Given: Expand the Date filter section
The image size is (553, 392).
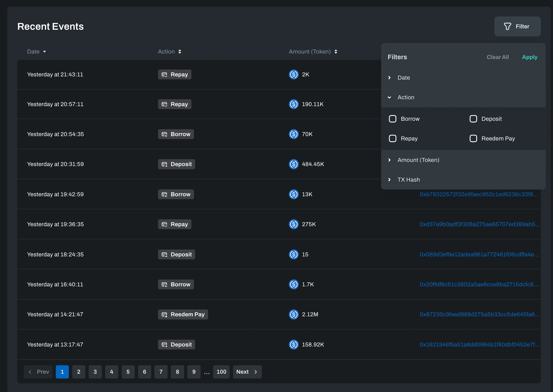Looking at the screenshot, I should [389, 78].
